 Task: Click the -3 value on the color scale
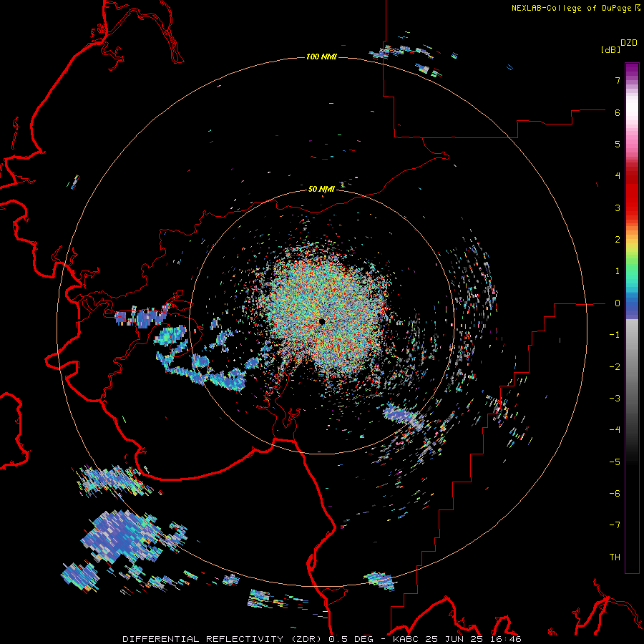[615, 399]
